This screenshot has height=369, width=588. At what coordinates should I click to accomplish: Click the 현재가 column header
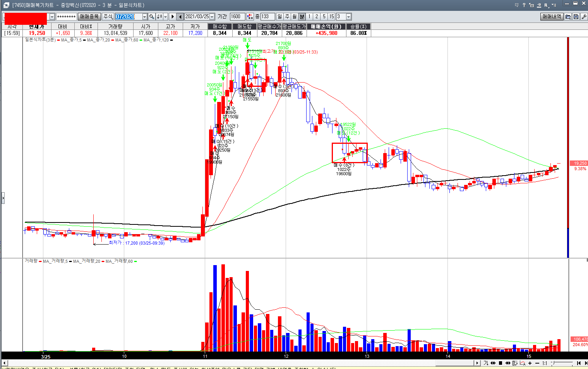coord(37,26)
